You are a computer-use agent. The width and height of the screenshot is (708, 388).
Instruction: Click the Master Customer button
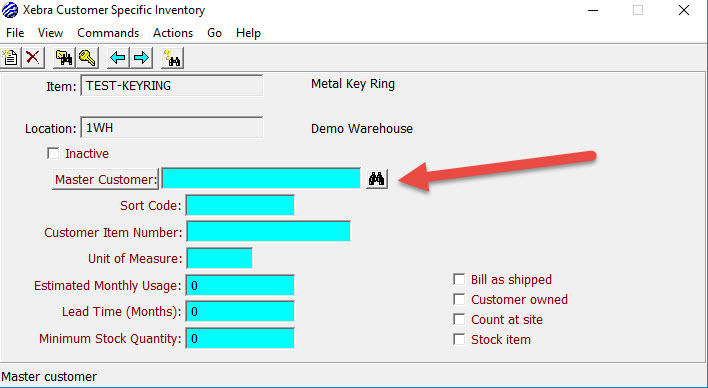[105, 179]
